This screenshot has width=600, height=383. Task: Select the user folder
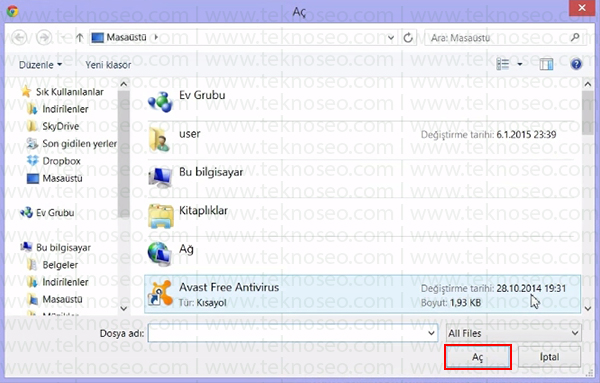362,140
